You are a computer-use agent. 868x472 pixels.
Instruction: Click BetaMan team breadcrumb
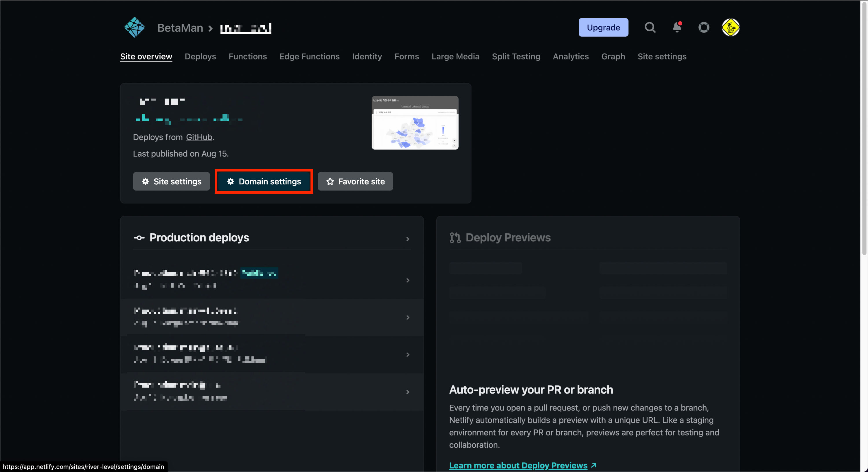click(180, 28)
